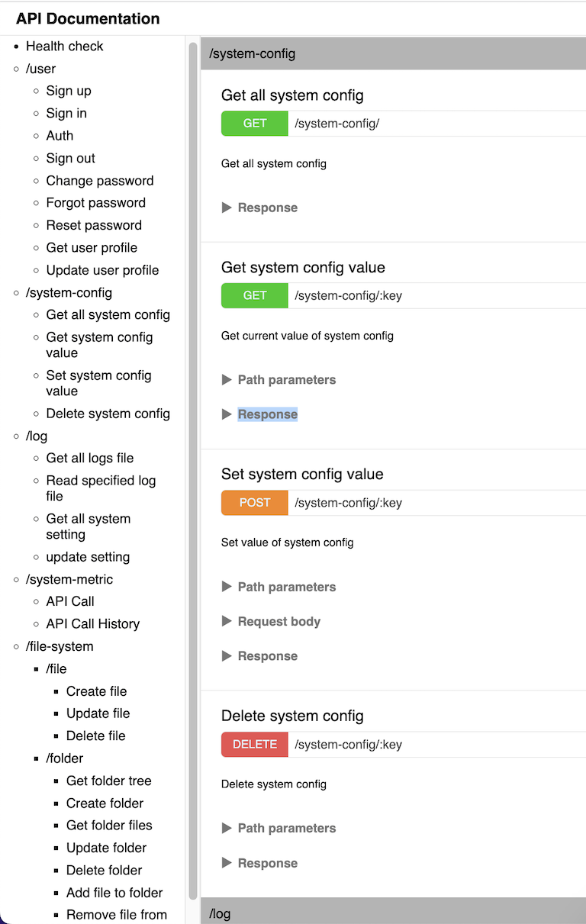The width and height of the screenshot is (586, 924).
Task: Expand Response under Get all system config
Action: coord(259,208)
